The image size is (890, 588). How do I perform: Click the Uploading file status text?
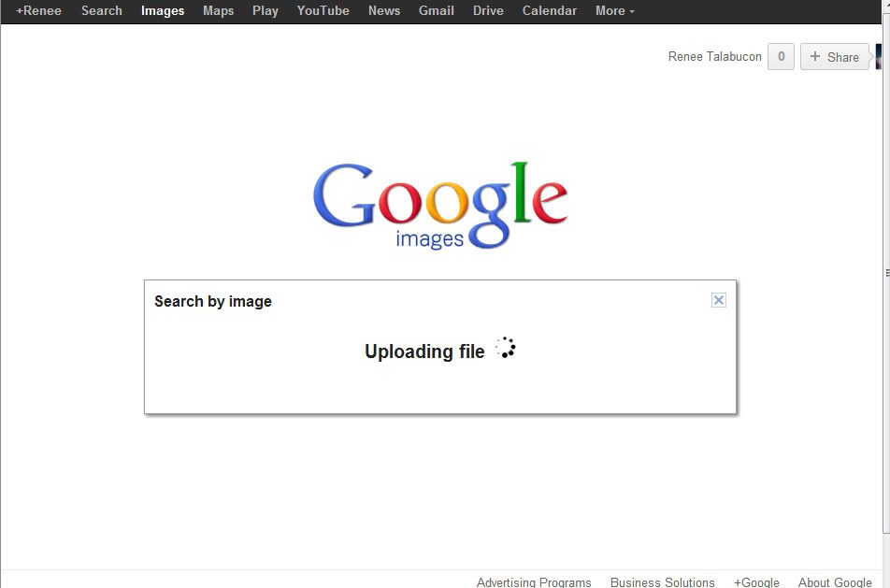[424, 351]
